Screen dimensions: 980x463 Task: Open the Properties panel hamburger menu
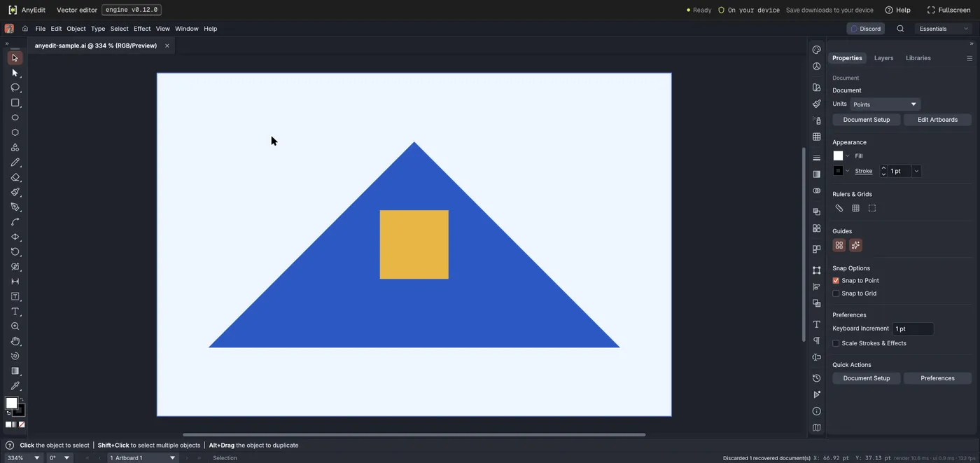[x=969, y=58]
